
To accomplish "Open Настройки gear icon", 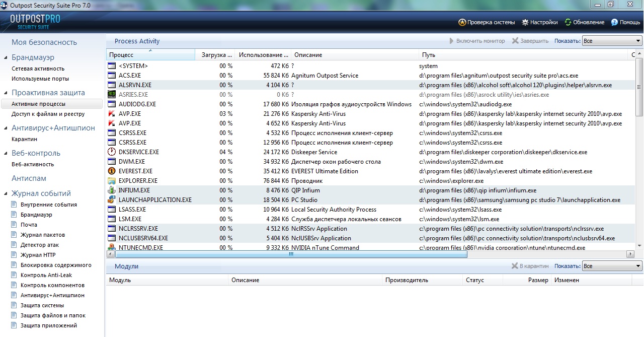I will tap(525, 22).
